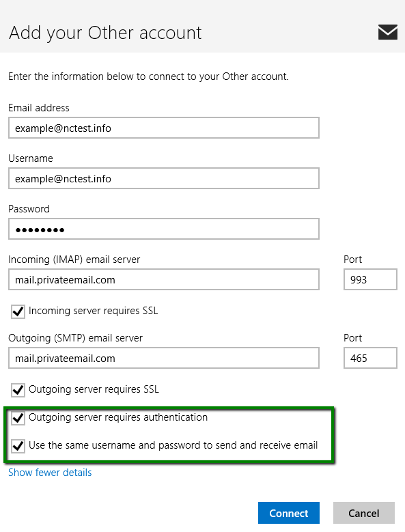
Task: Click the 'Enter the information below' instruction text
Action: [148, 76]
